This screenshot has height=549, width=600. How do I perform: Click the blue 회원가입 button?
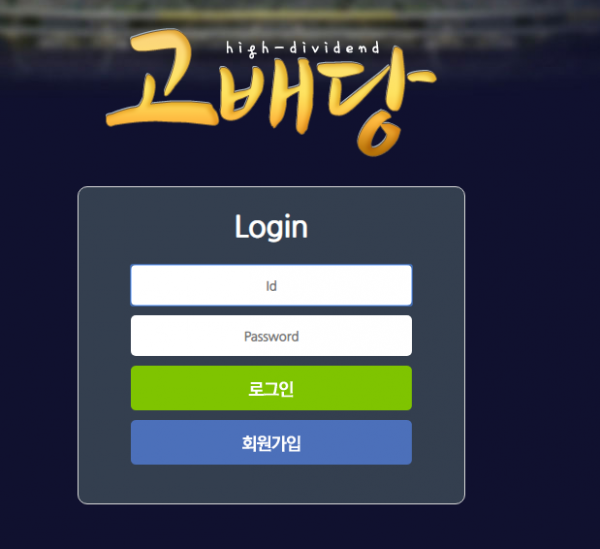[271, 443]
